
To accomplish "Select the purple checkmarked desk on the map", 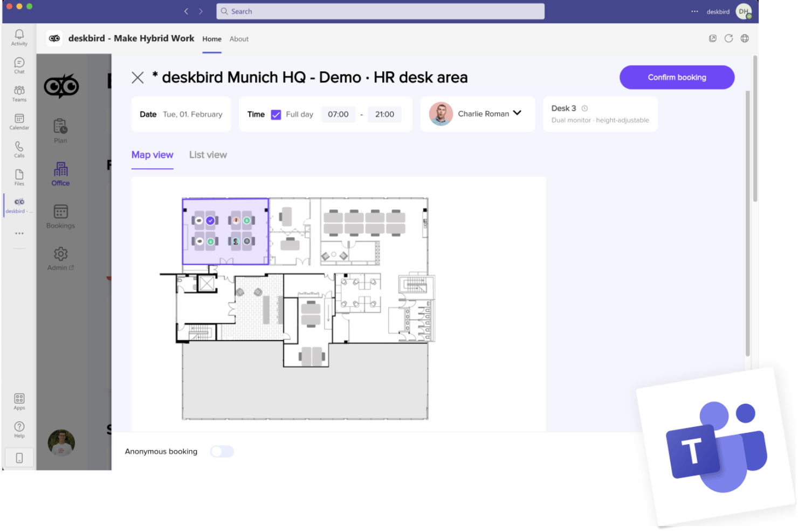I will pos(210,220).
